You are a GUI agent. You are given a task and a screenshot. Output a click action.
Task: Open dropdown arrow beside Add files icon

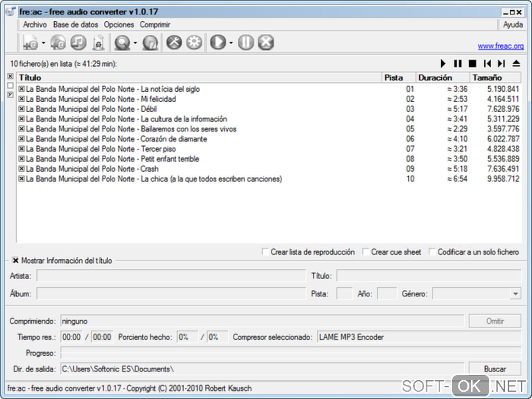[x=43, y=43]
